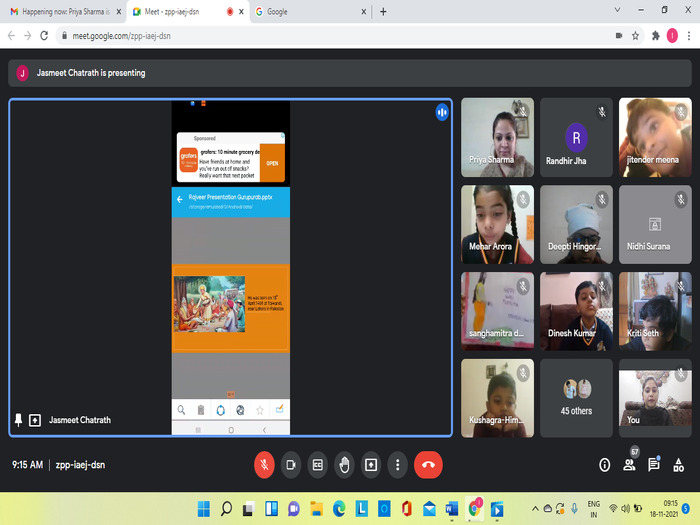Open File Explorer from taskbar
The height and width of the screenshot is (525, 700).
317,508
